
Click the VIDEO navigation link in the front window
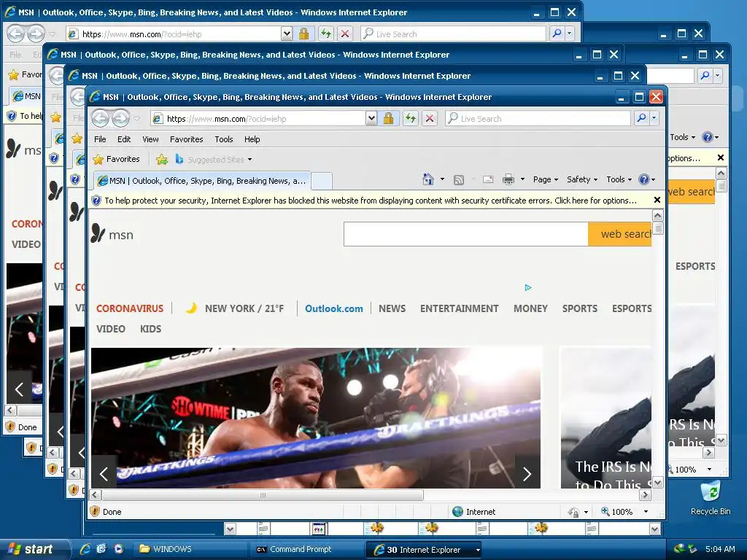tap(111, 329)
